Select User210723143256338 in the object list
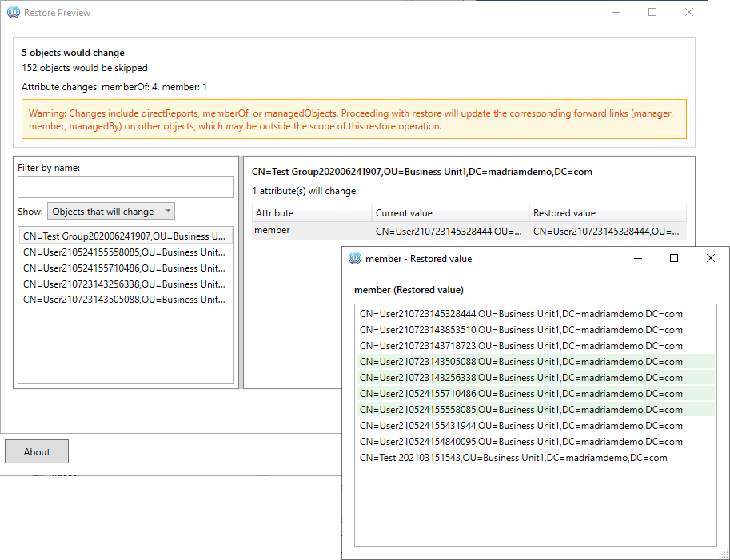The image size is (730, 560). tap(125, 284)
